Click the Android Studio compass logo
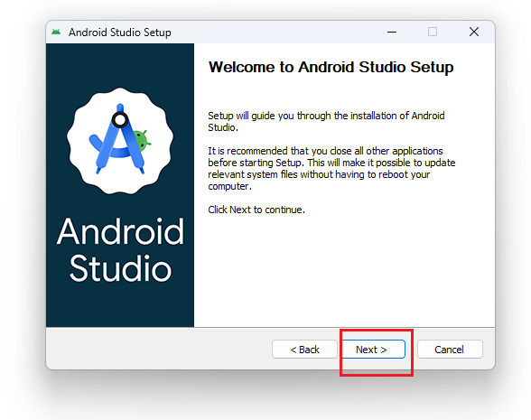 (120, 141)
